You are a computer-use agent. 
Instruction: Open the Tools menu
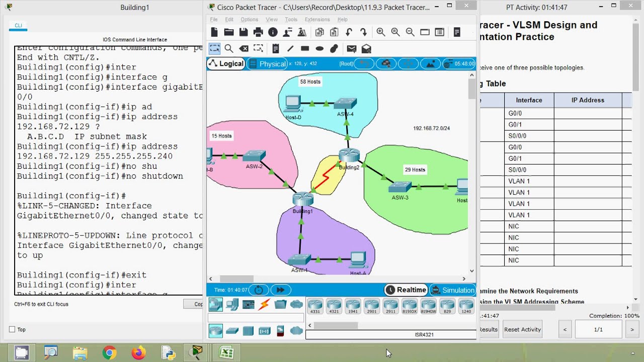pyautogui.click(x=291, y=20)
